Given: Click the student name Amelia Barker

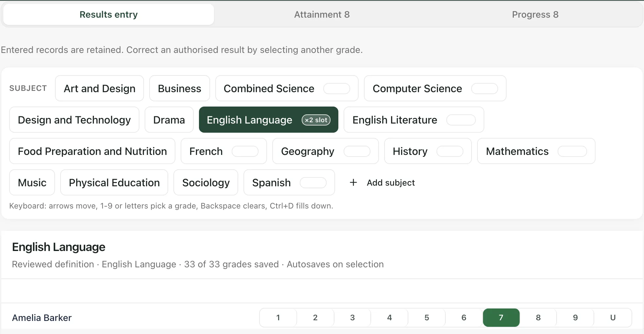Looking at the screenshot, I should 42,318.
